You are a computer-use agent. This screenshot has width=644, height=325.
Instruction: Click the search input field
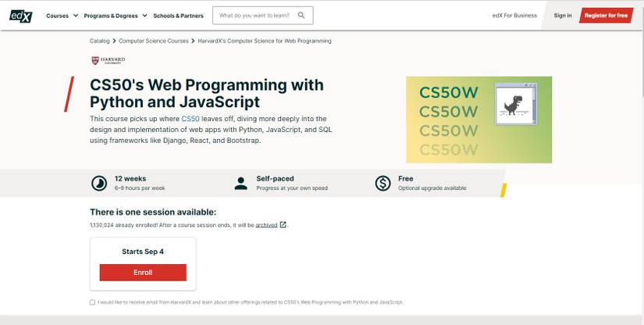point(255,16)
